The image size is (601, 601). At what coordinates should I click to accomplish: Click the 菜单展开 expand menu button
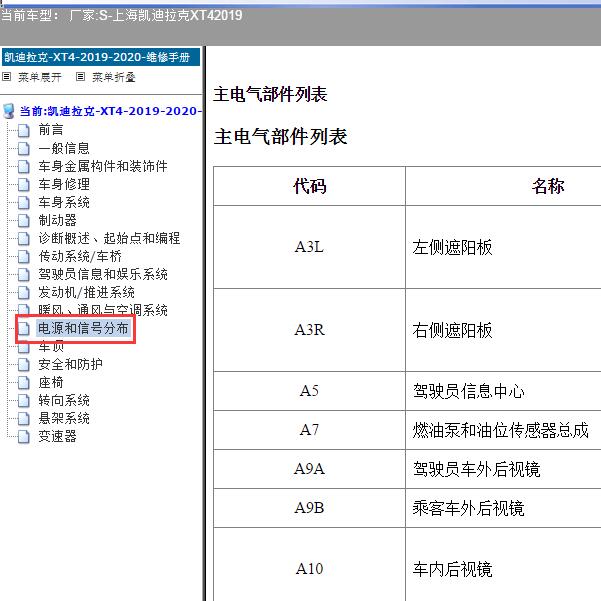[39, 77]
